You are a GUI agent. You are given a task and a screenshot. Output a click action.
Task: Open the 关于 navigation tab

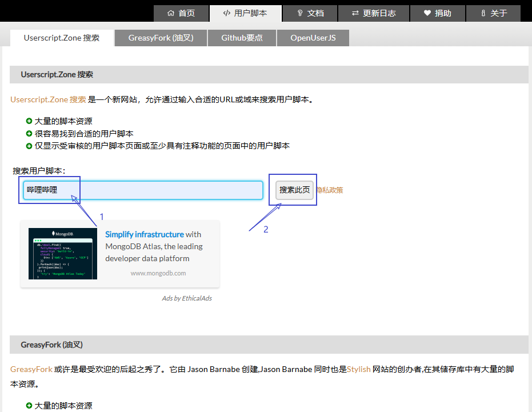click(493, 13)
